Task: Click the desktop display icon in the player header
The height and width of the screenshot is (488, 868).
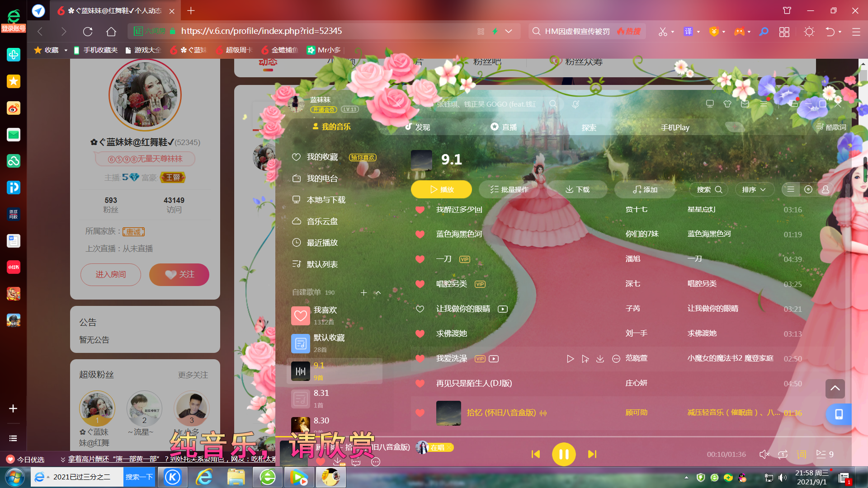Action: (710, 104)
